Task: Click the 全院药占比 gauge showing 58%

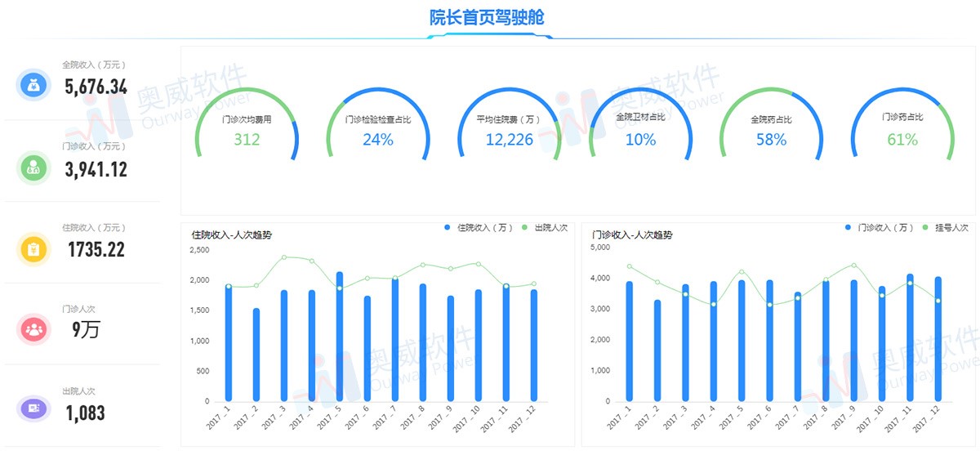Action: click(771, 123)
